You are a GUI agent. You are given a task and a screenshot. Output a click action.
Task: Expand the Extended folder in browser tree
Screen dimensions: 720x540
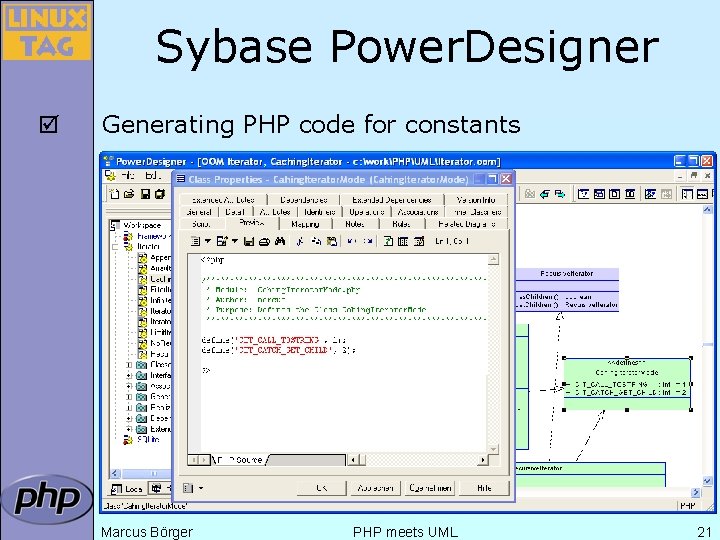click(129, 429)
